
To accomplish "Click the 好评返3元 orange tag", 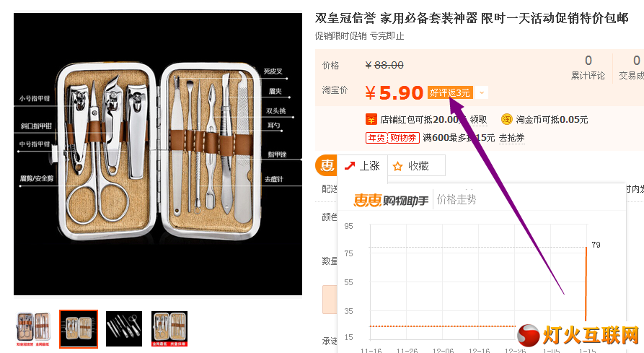I will point(450,93).
